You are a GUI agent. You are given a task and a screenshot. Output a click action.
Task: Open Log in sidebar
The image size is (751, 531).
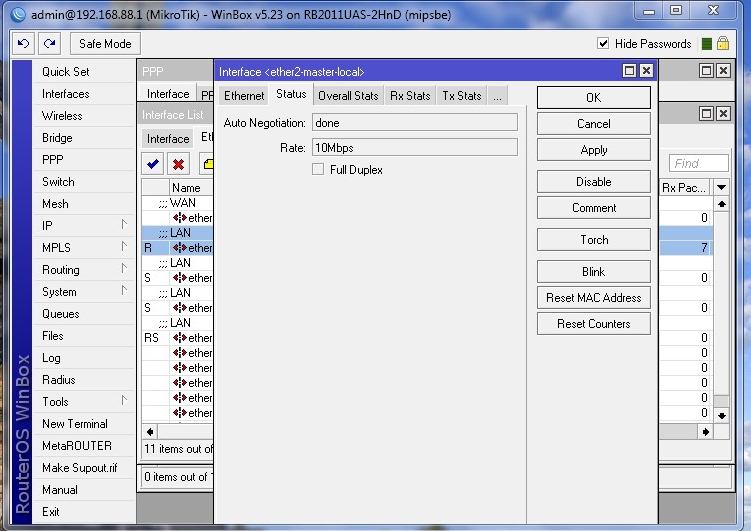pyautogui.click(x=51, y=358)
